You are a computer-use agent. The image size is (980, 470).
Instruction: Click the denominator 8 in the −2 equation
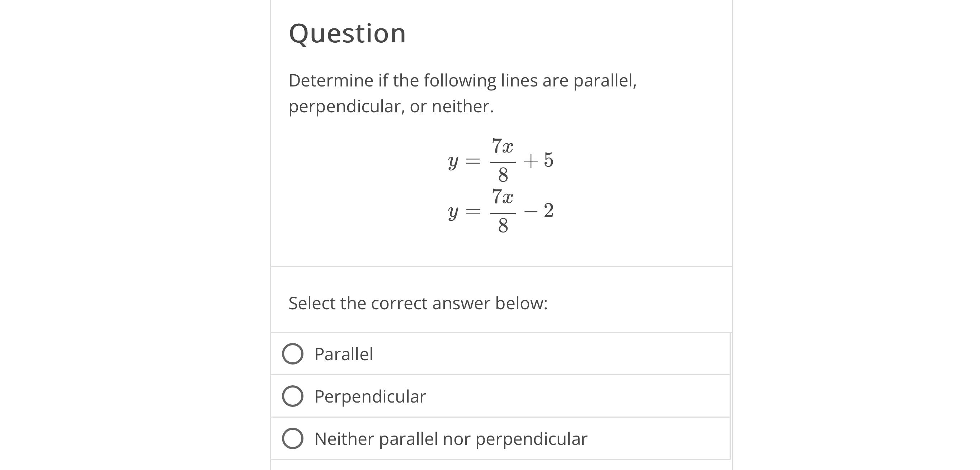[503, 226]
